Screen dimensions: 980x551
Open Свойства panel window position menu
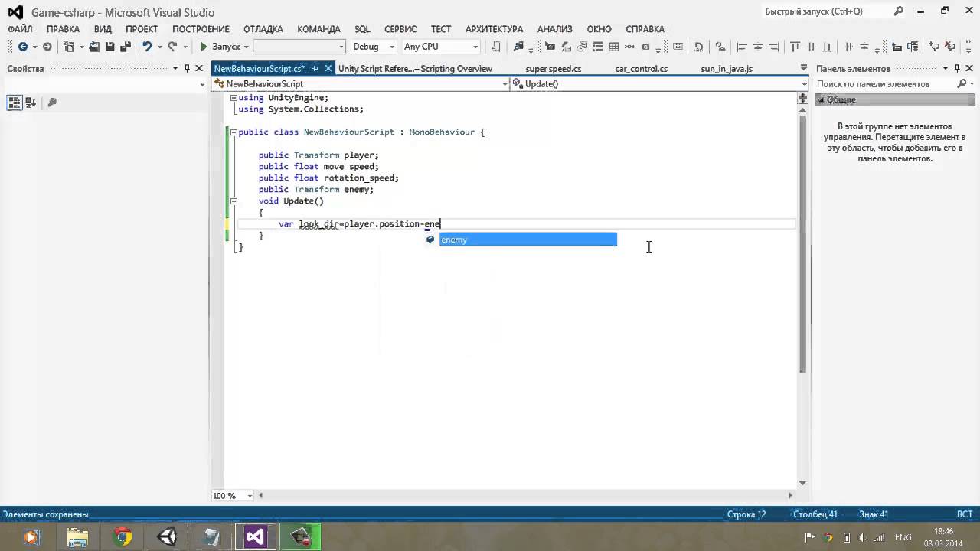point(175,69)
